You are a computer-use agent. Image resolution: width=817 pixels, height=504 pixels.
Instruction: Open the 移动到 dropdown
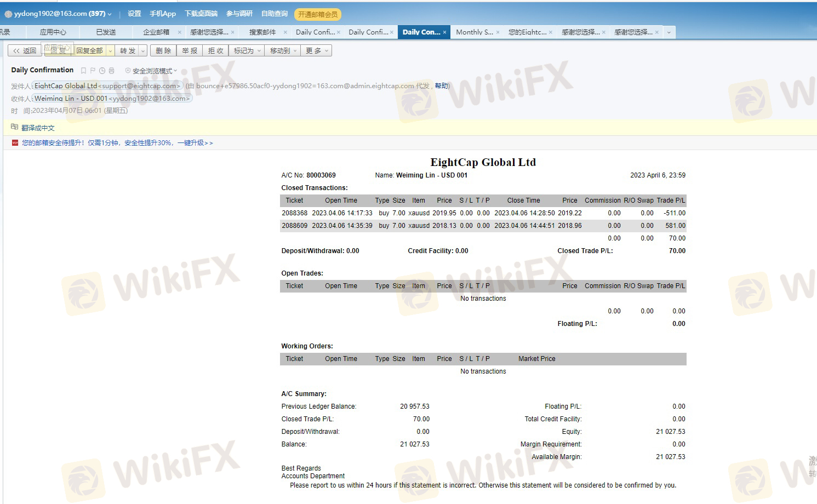pos(283,51)
